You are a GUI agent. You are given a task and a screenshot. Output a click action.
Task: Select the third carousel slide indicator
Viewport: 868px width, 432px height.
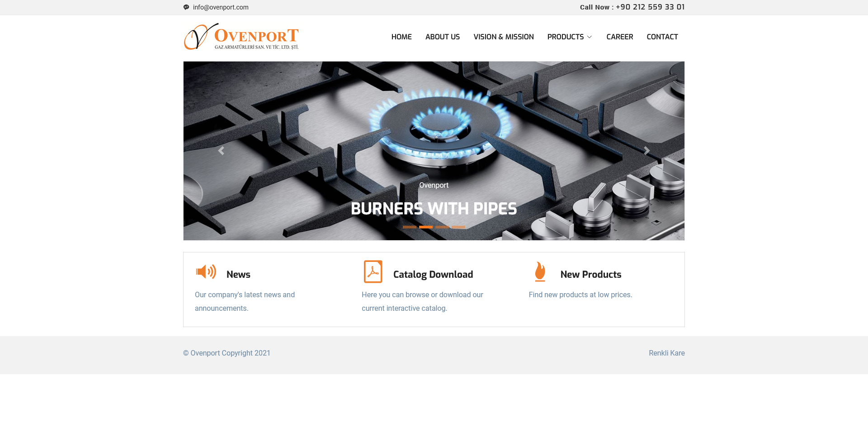pyautogui.click(x=442, y=227)
